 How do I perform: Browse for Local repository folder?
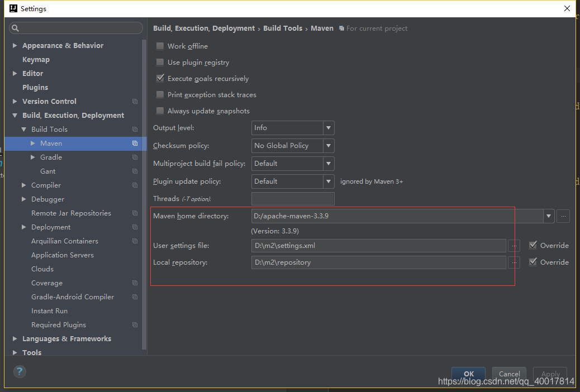[514, 262]
